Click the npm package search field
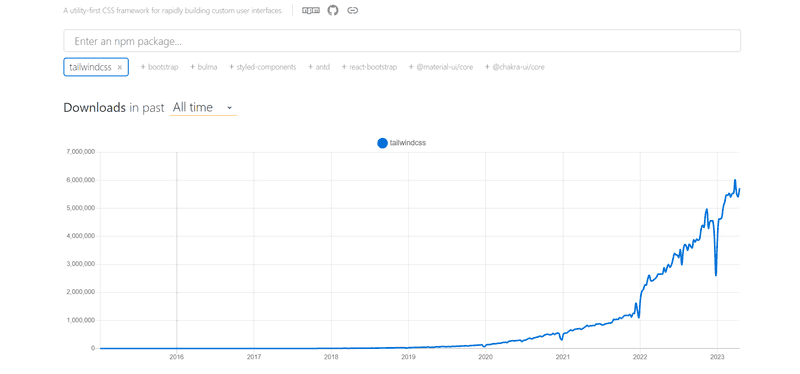 (402, 41)
